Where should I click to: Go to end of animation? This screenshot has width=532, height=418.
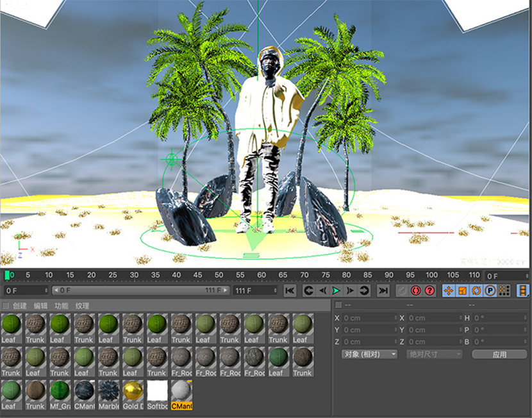[383, 290]
